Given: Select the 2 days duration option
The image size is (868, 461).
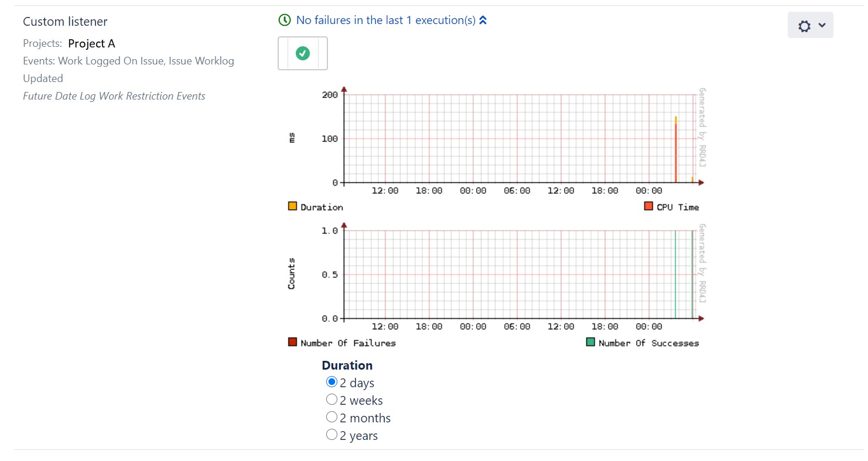Looking at the screenshot, I should point(332,382).
